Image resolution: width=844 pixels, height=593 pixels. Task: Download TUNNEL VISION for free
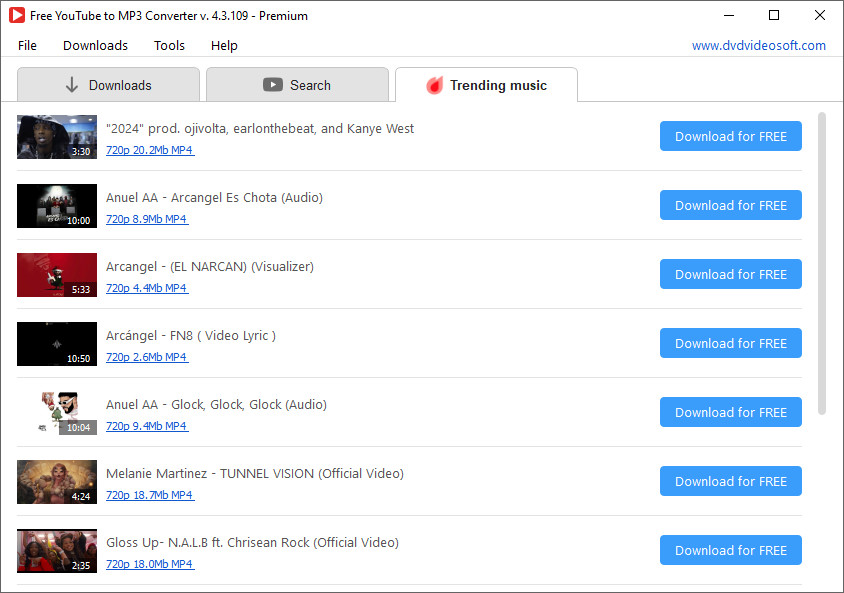(730, 481)
